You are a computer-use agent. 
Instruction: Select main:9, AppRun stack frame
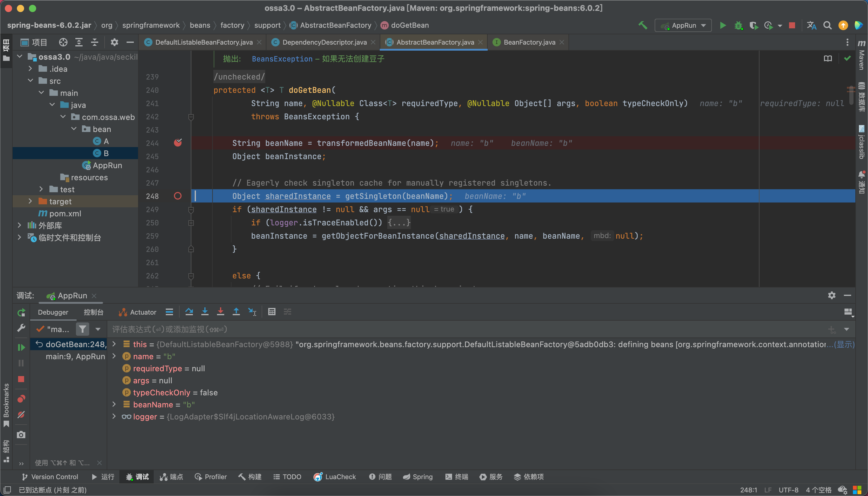pyautogui.click(x=75, y=356)
